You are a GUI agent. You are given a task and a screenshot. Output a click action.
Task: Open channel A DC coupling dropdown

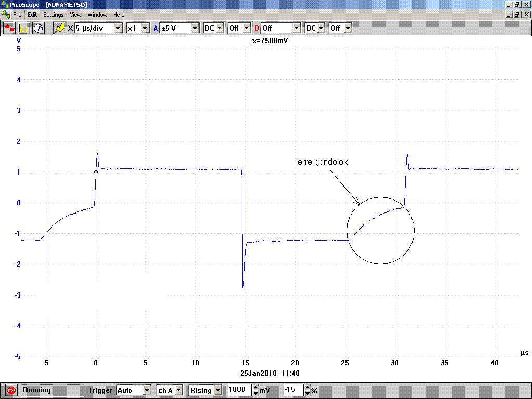tap(220, 28)
